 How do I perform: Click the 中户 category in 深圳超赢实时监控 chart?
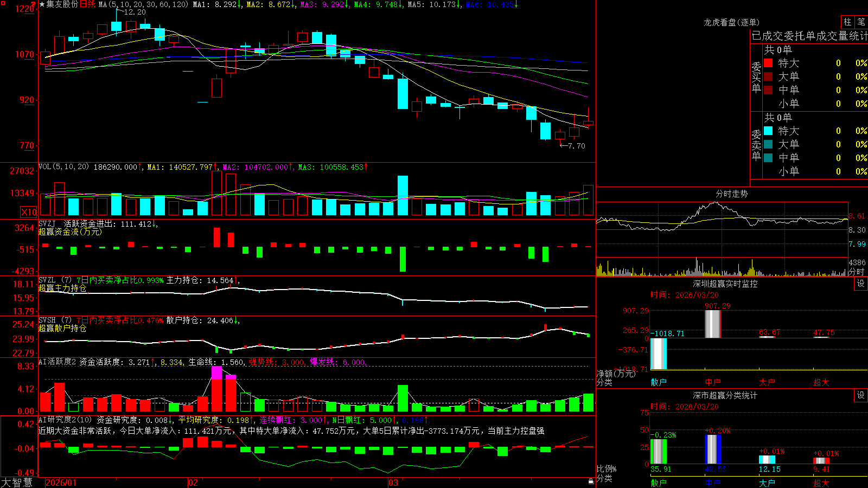713,382
